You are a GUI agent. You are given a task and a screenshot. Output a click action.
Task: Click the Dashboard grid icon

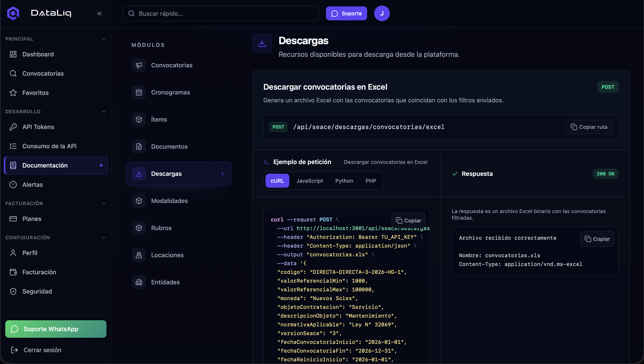pyautogui.click(x=13, y=54)
